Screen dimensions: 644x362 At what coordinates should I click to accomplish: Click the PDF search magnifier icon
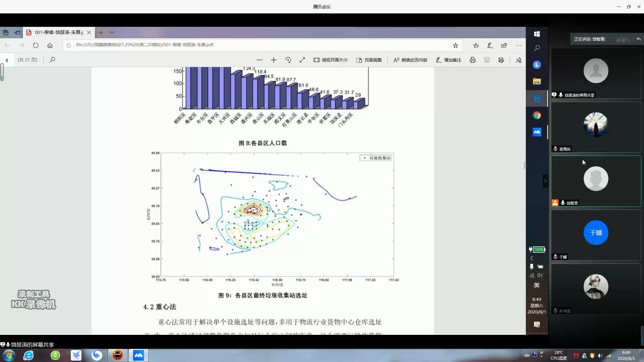coord(52,60)
